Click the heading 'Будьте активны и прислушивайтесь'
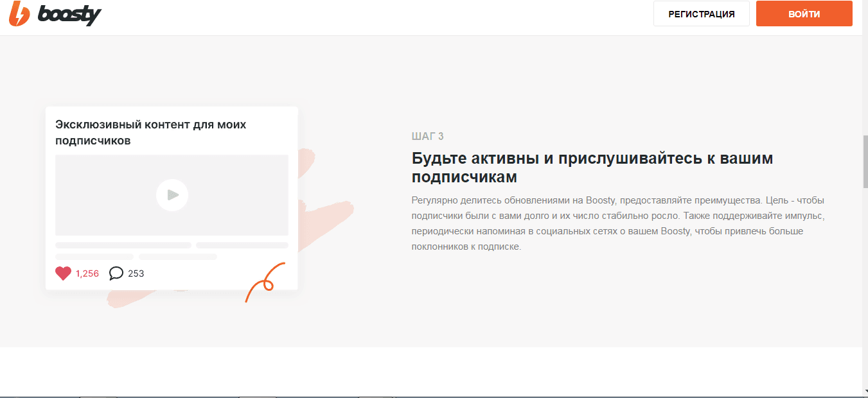 click(592, 167)
